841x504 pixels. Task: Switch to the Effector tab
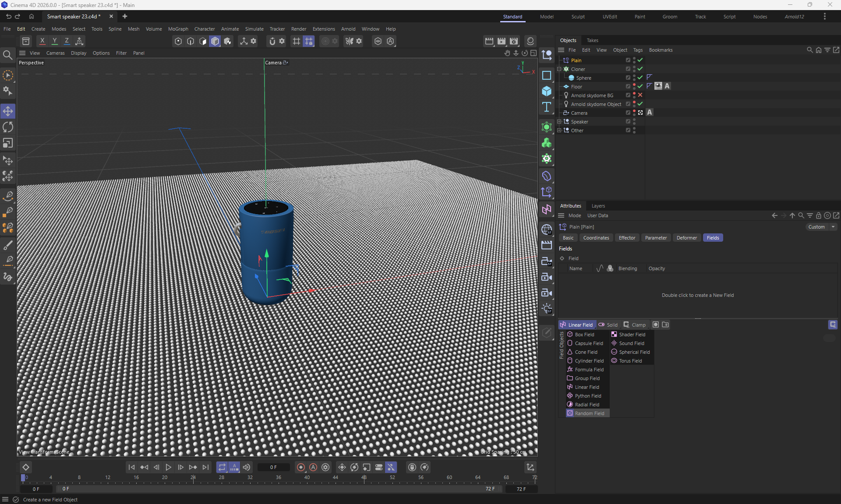[x=627, y=238]
